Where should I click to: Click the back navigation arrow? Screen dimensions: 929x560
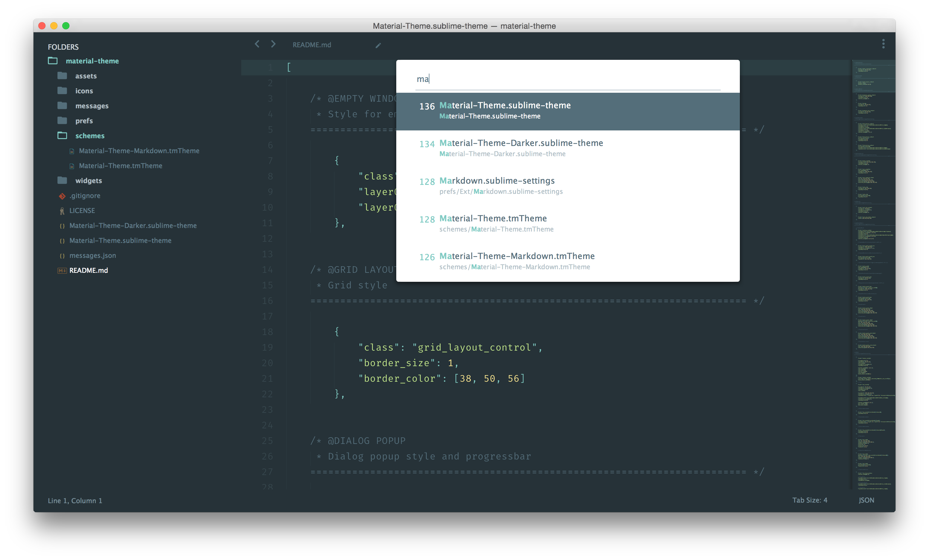point(257,44)
